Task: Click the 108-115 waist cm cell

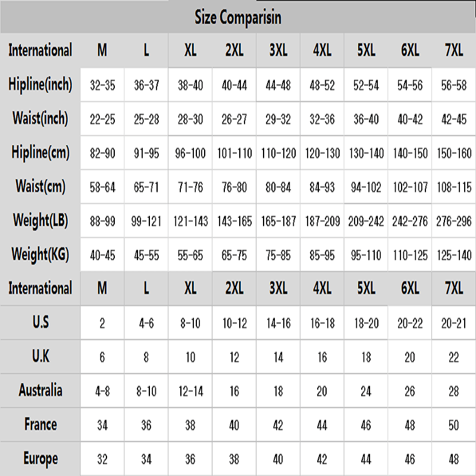Action: point(454,187)
